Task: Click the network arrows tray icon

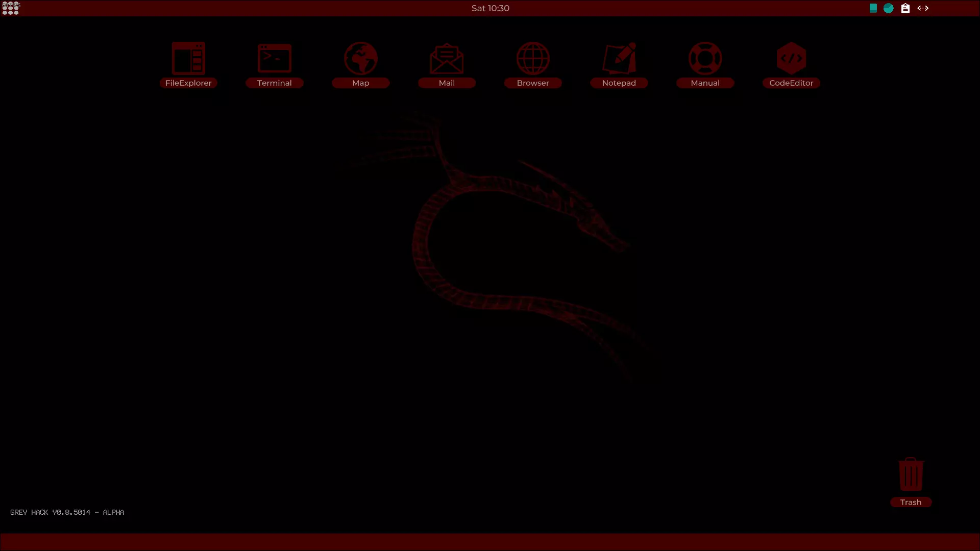Action: coord(923,8)
